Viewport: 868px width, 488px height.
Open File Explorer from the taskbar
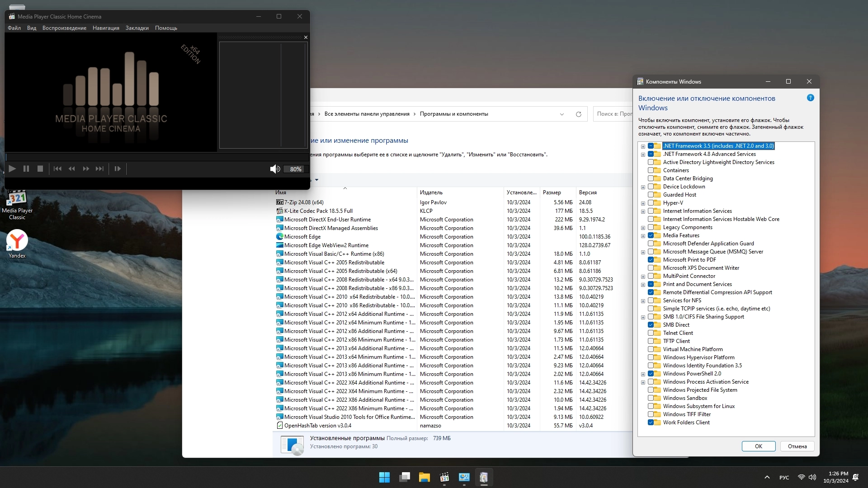click(424, 477)
